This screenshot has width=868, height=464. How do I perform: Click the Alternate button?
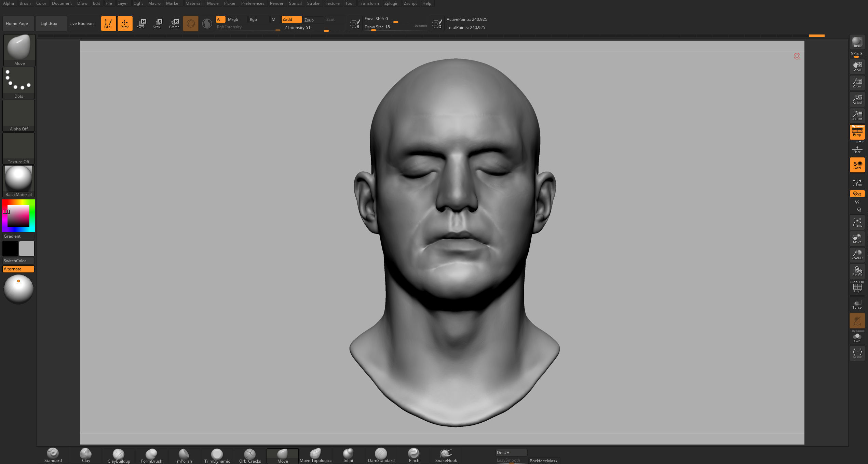(18, 269)
